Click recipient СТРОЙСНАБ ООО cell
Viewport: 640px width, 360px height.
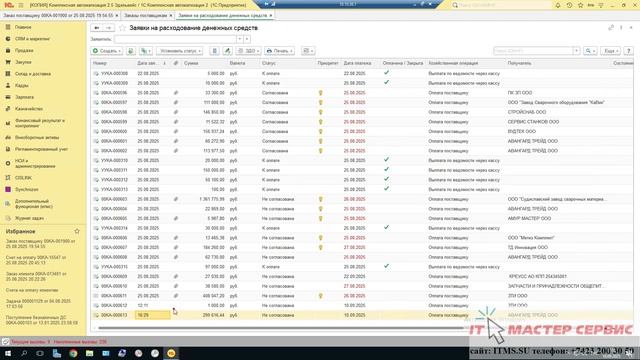click(x=527, y=112)
